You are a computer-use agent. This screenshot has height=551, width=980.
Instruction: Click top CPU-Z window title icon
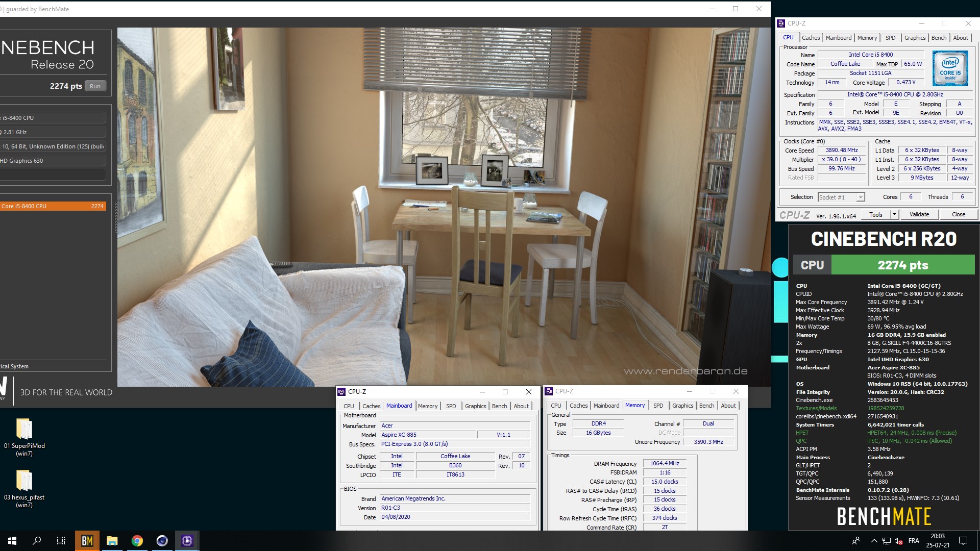tap(781, 23)
